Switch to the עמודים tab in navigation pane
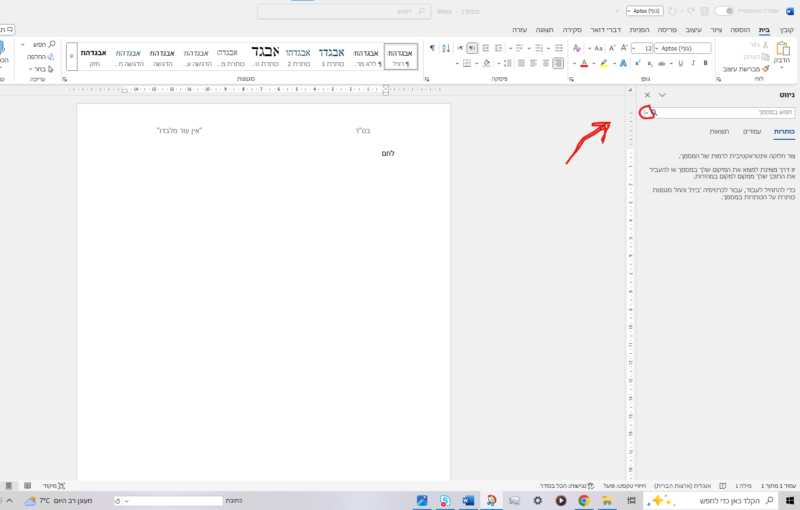 point(752,131)
